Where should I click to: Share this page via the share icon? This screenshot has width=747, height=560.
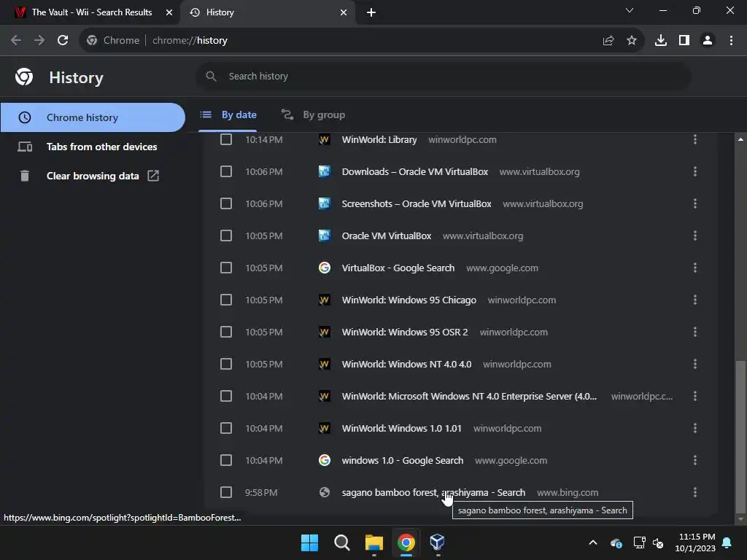point(608,41)
